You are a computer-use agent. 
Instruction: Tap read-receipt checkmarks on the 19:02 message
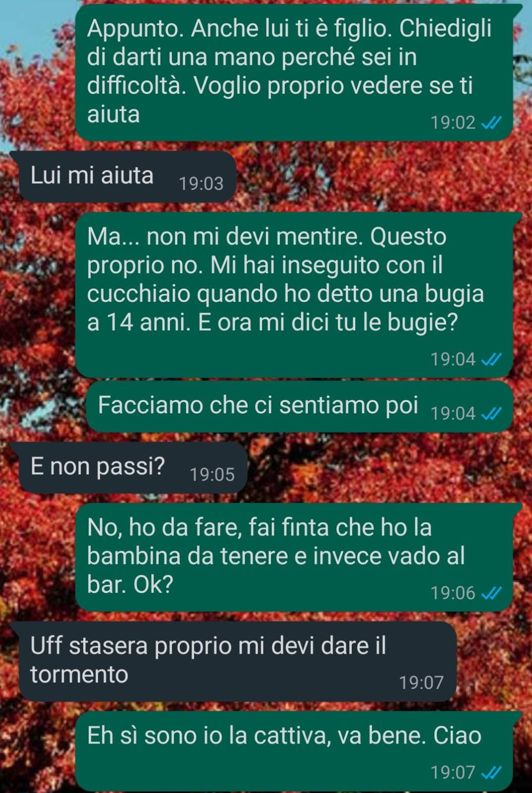491,122
